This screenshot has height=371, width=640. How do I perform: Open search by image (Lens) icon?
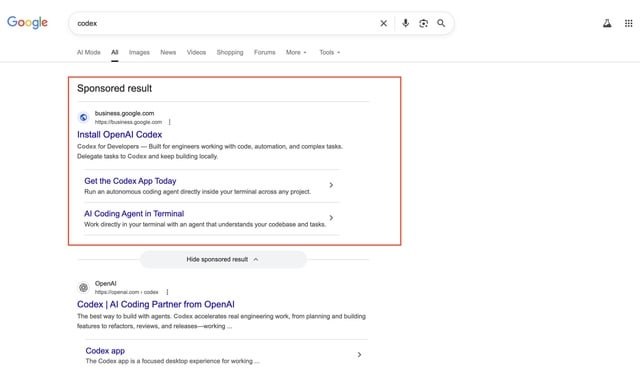click(423, 23)
